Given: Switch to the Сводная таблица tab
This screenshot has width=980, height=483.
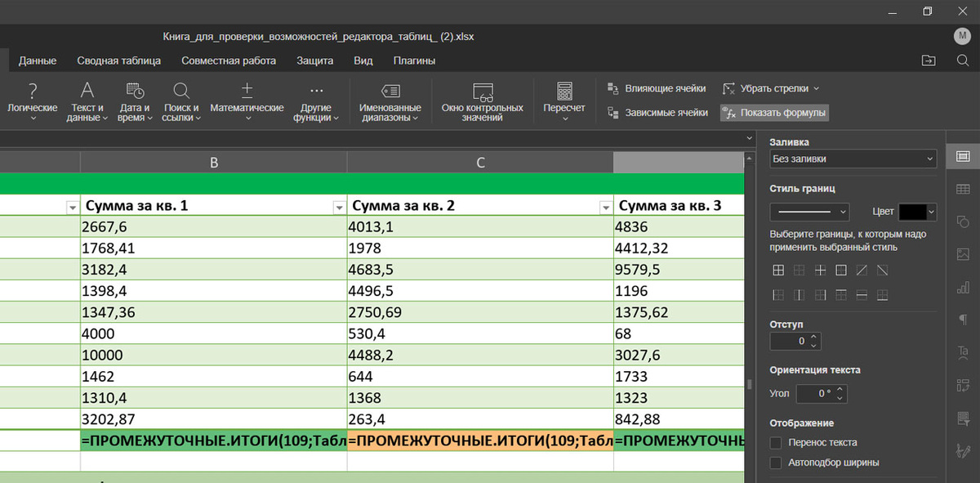Looking at the screenshot, I should click(119, 60).
